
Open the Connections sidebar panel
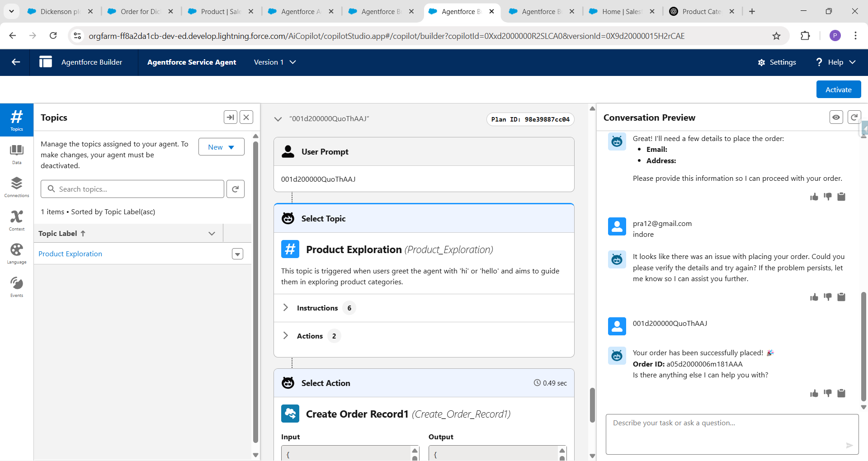(x=17, y=187)
